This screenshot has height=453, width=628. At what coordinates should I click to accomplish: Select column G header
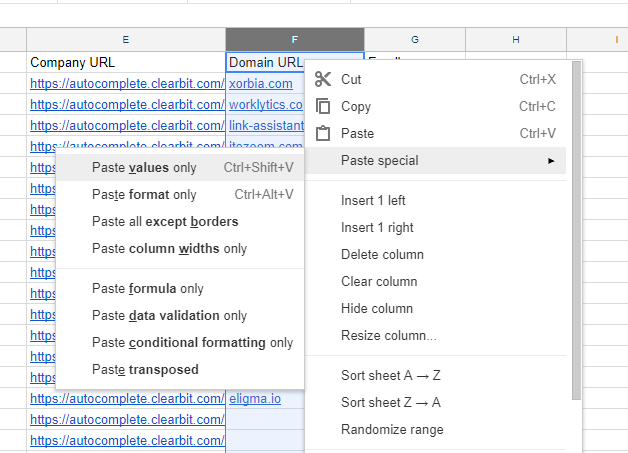click(x=415, y=40)
